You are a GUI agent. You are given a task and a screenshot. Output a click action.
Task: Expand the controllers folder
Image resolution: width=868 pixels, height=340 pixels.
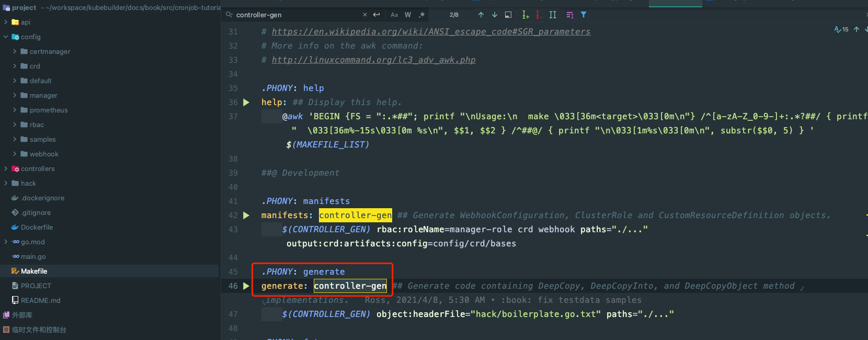(6, 168)
